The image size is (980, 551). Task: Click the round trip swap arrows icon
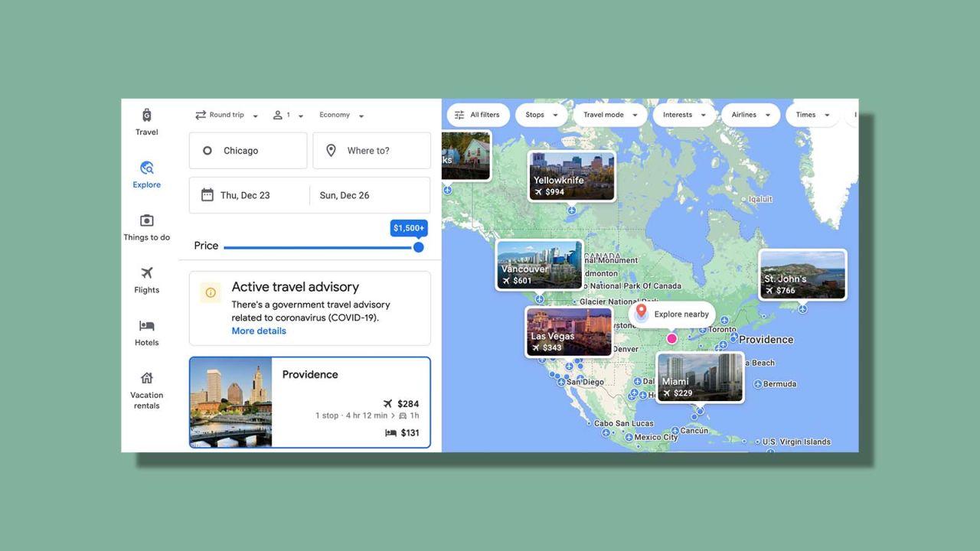[x=201, y=115]
